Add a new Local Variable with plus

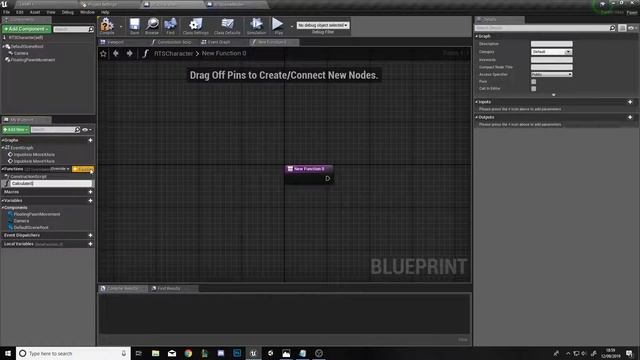pyautogui.click(x=91, y=244)
